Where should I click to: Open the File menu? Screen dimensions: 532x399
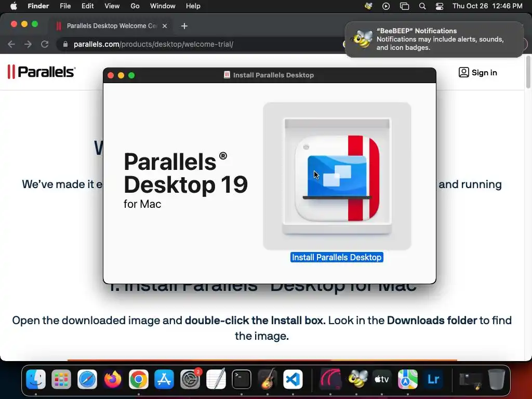(x=65, y=6)
